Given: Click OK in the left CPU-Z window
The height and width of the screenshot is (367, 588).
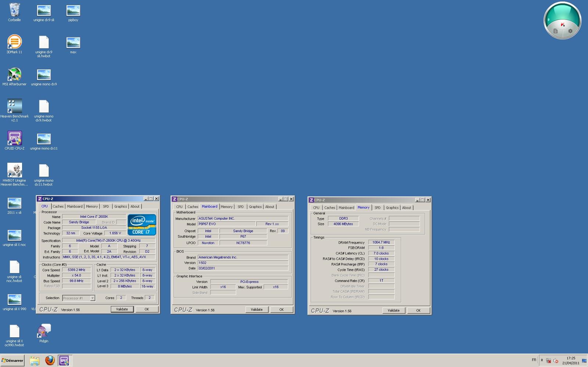Looking at the screenshot, I should tap(147, 309).
